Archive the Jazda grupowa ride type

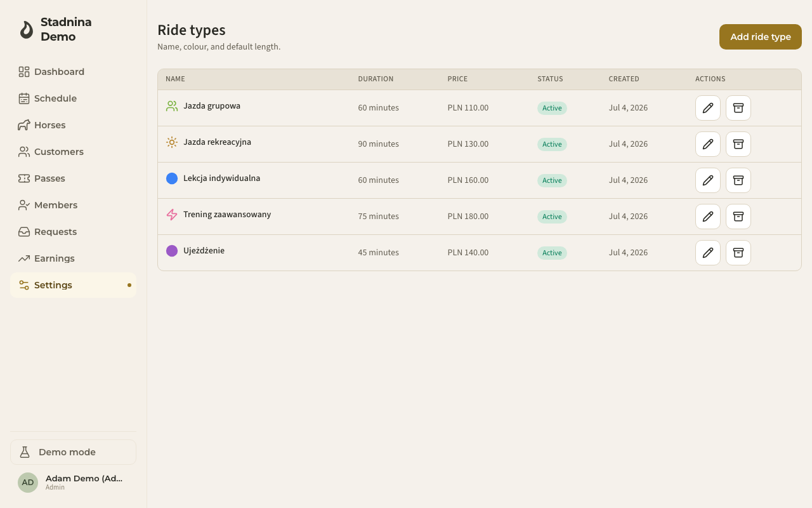(738, 108)
